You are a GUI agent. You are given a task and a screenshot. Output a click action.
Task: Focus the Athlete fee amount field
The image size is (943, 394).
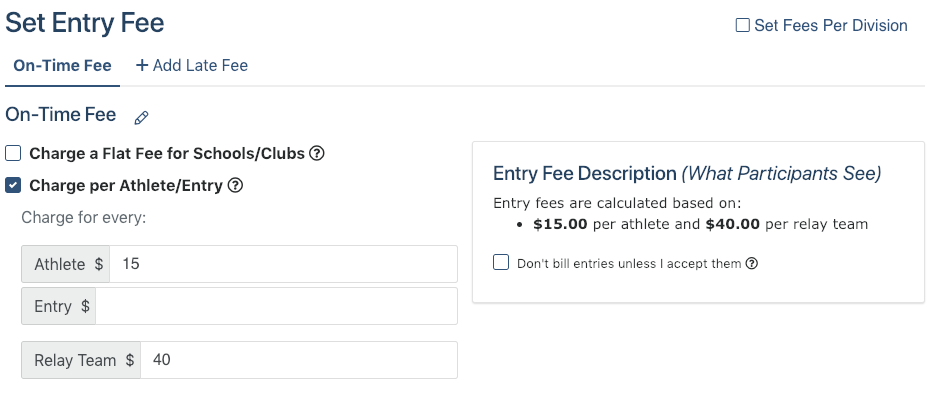[283, 263]
